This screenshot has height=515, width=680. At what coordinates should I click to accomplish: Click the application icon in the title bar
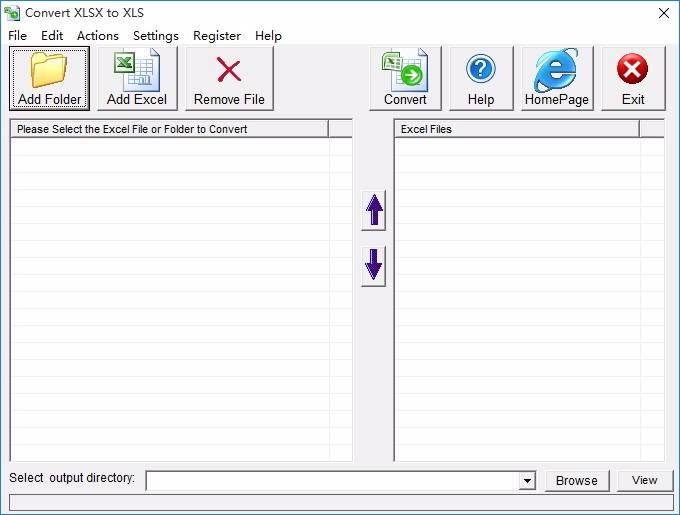click(x=12, y=13)
